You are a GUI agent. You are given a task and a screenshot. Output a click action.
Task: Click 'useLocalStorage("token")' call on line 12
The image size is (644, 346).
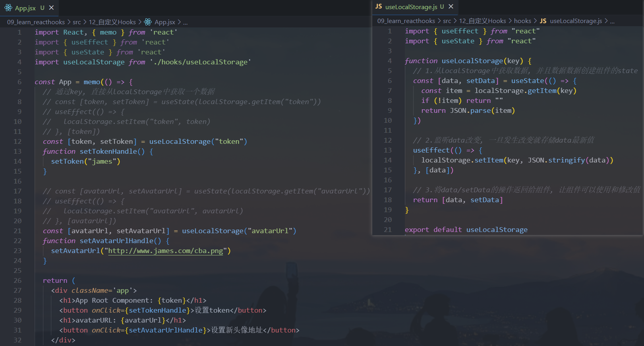coord(198,141)
